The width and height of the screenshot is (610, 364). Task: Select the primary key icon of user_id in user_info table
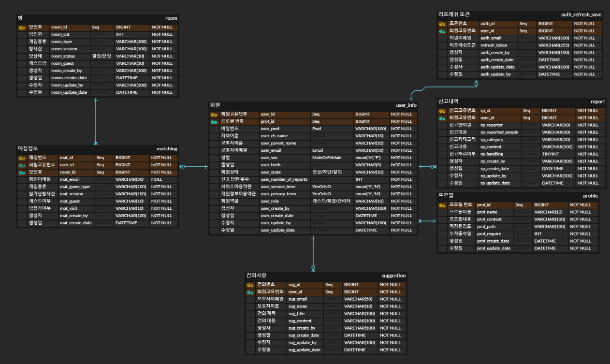point(214,115)
